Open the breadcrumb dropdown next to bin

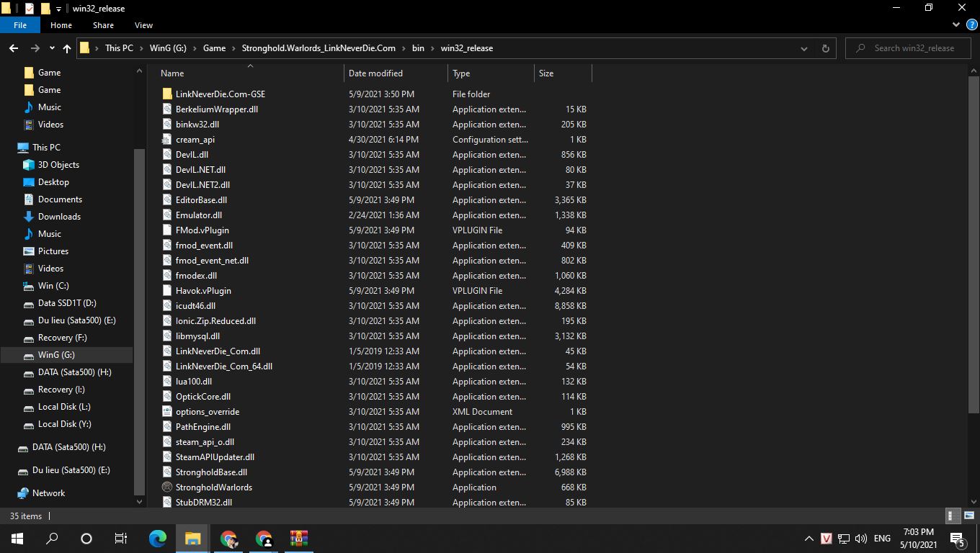(432, 48)
